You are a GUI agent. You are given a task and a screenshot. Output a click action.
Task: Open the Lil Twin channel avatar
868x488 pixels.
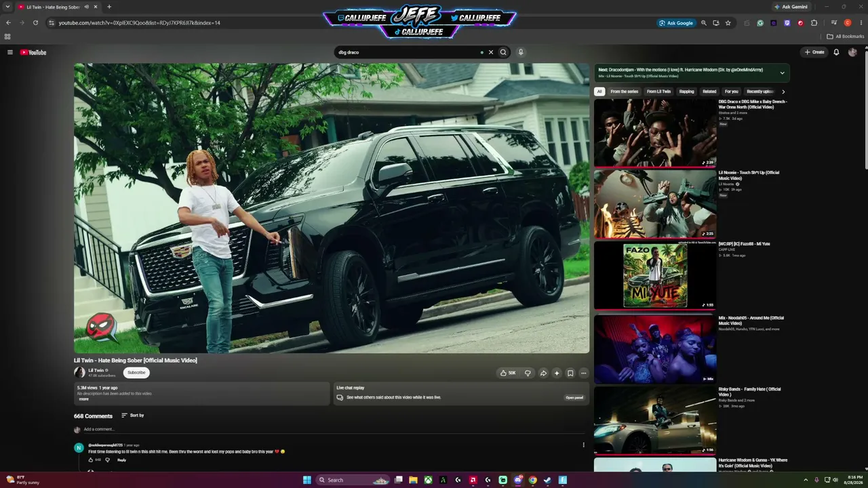[79, 372]
